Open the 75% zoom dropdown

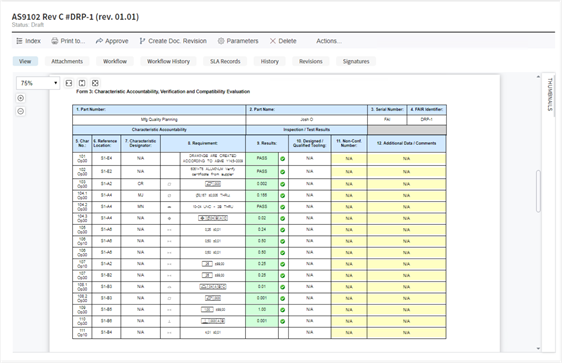pos(38,83)
